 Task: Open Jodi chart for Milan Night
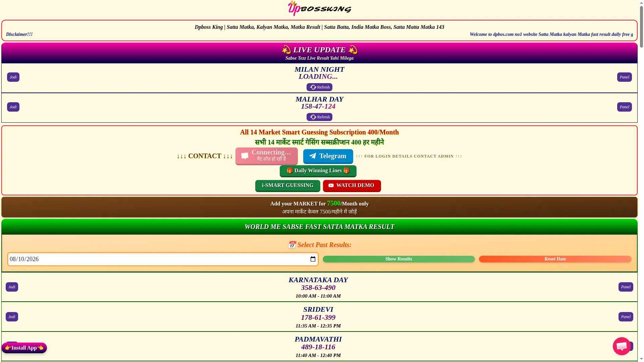click(13, 77)
